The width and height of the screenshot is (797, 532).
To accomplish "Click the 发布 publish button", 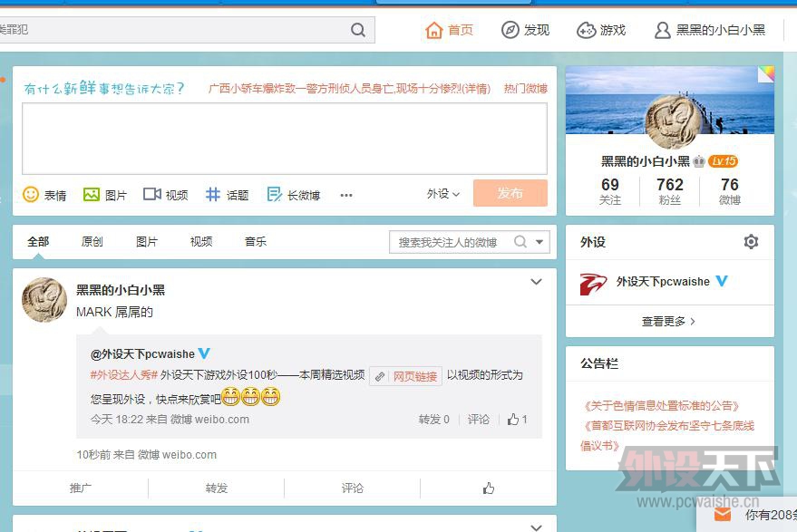I will point(510,193).
